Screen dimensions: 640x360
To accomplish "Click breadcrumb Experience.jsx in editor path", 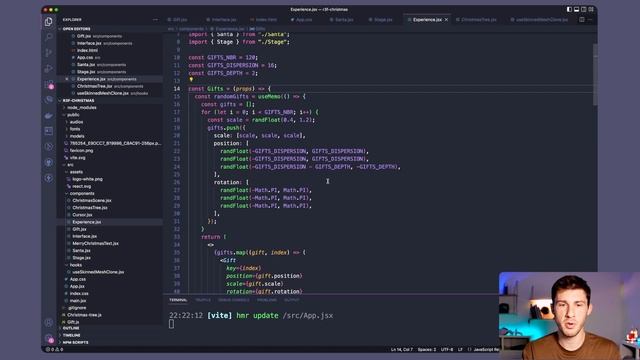I will point(229,29).
